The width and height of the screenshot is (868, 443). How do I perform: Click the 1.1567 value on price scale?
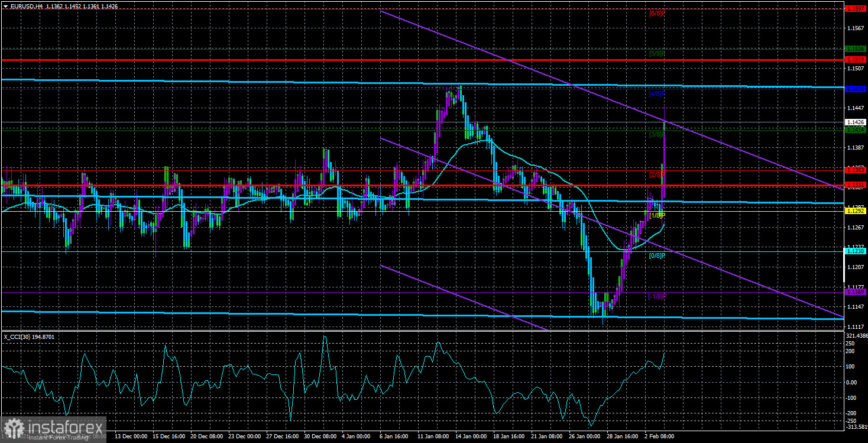click(856, 28)
